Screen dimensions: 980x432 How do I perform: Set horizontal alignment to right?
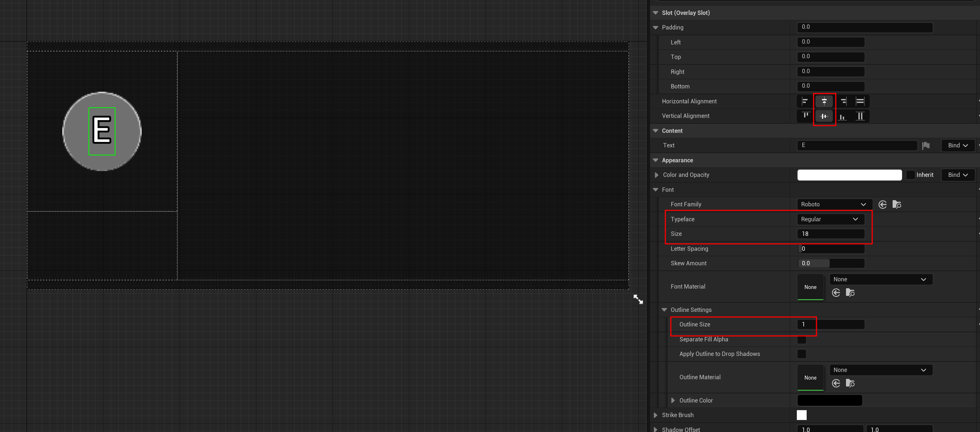[843, 101]
